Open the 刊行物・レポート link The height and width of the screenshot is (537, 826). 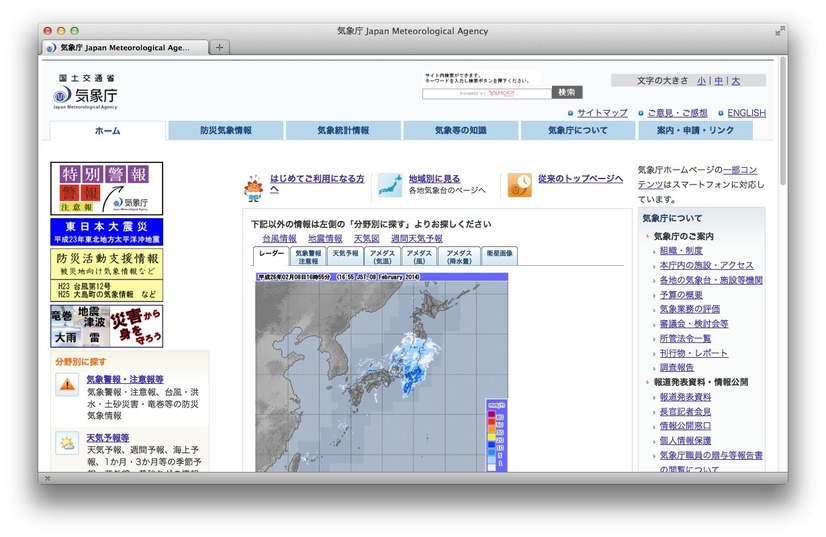click(694, 353)
